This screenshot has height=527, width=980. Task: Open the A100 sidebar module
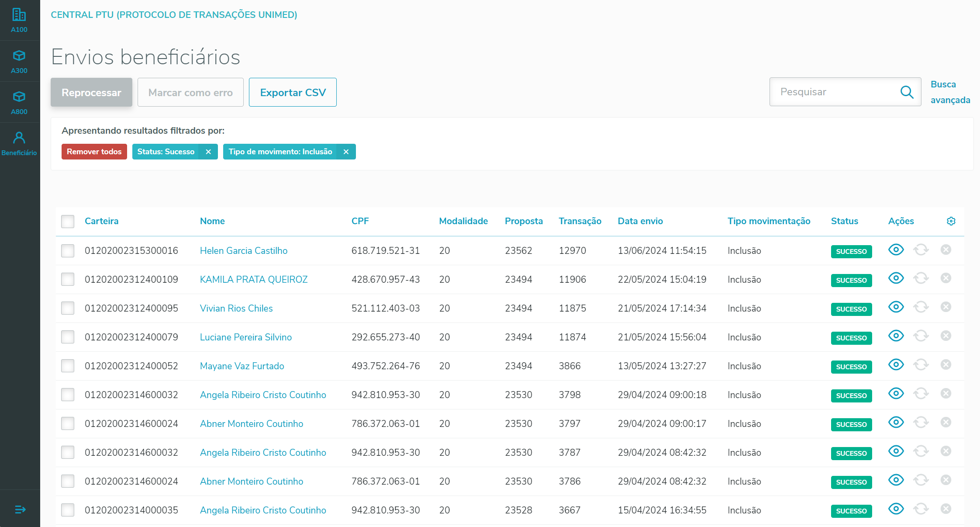coord(19,20)
